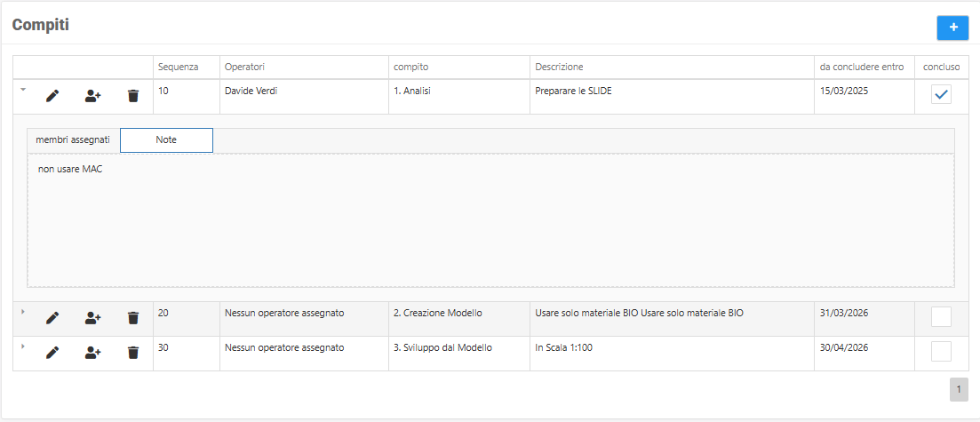980x422 pixels.
Task: Edit the '3. Sviluppo dal Modello' task
Action: [52, 353]
